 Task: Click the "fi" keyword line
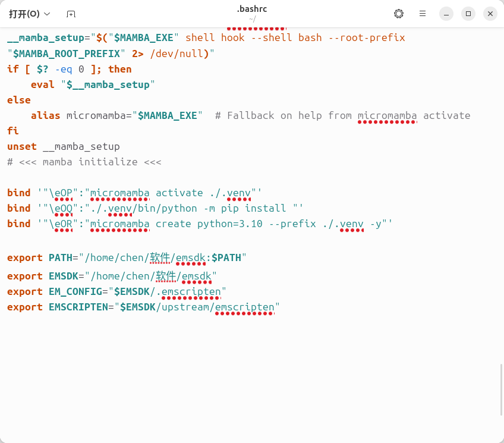pyautogui.click(x=13, y=131)
